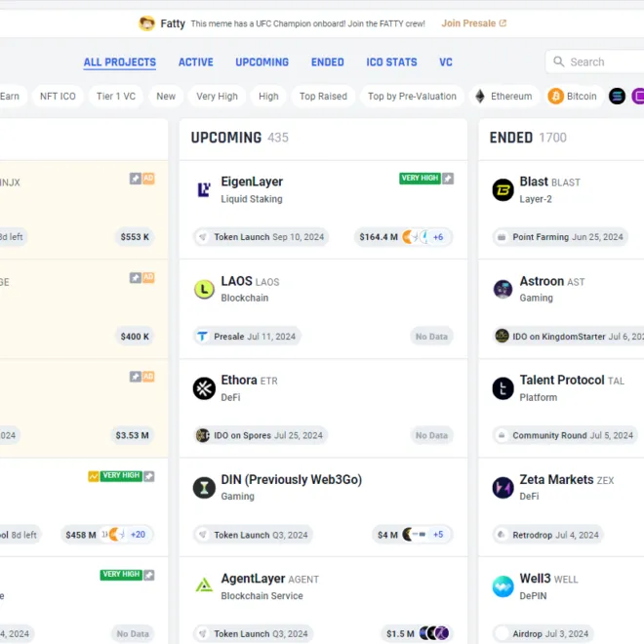Open the LAOS project title
644x644 pixels.
click(x=250, y=281)
